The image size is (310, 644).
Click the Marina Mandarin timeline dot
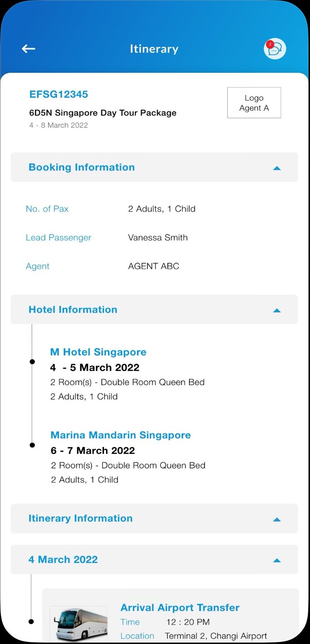[x=32, y=445]
